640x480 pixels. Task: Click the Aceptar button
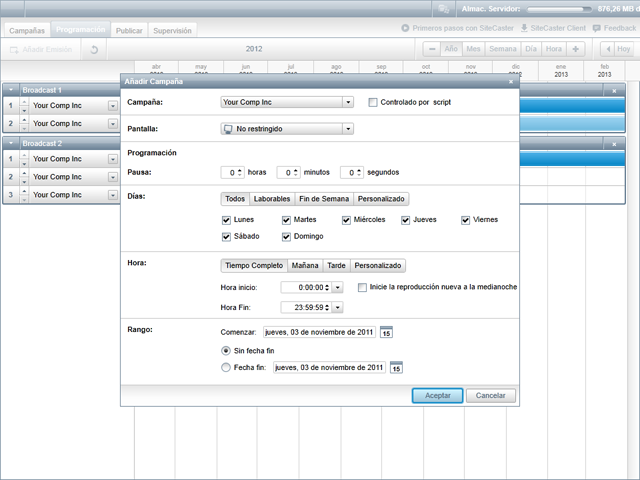point(437,395)
